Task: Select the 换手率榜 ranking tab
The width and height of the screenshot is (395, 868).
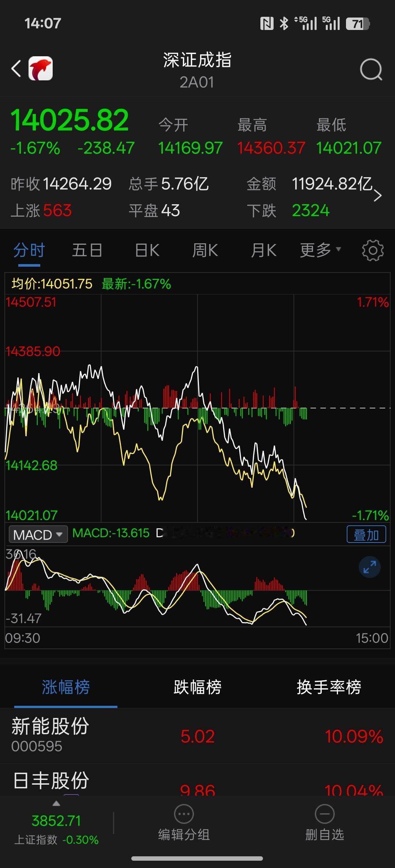Action: (329, 687)
